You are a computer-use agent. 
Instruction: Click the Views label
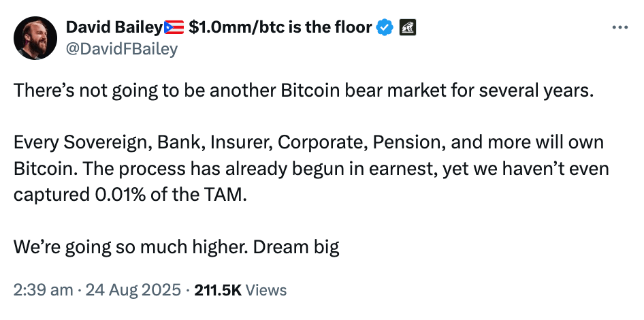(x=265, y=290)
